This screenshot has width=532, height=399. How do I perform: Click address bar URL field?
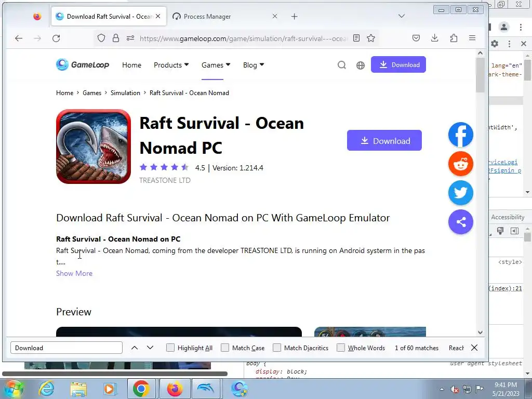[x=243, y=38]
